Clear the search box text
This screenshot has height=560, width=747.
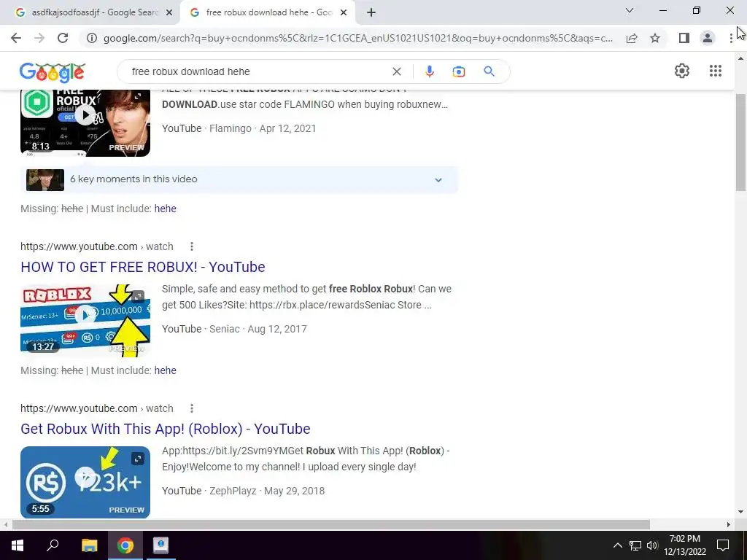(396, 71)
